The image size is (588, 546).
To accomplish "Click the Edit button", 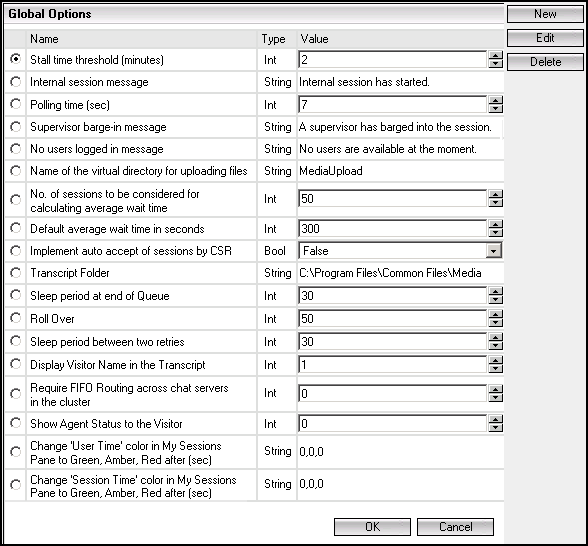I will click(x=545, y=38).
